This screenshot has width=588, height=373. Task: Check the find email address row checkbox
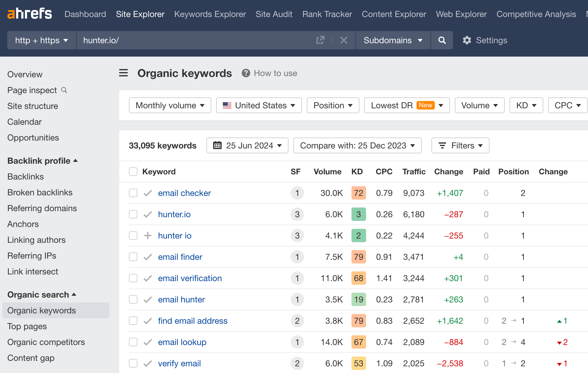click(x=133, y=321)
